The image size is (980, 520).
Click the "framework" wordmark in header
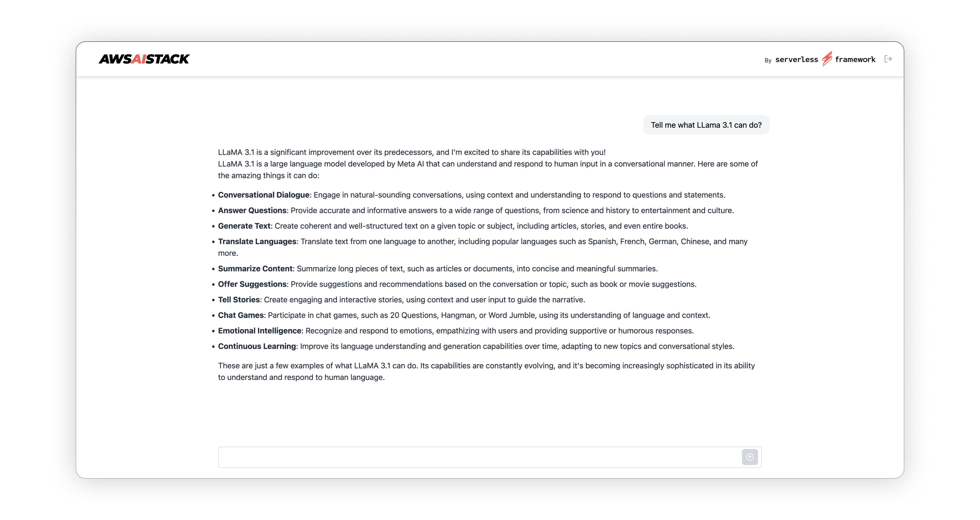[x=855, y=59]
